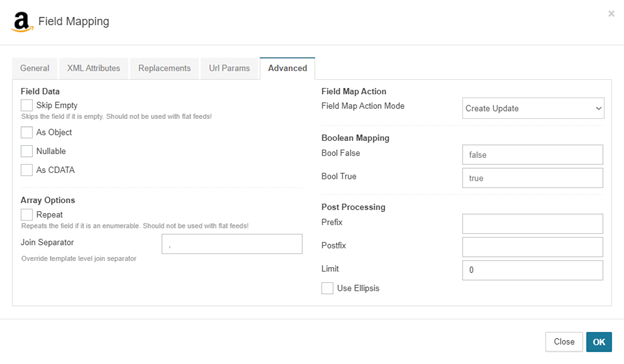This screenshot has height=364, width=624.
Task: Click into the Bool False field
Action: 532,155
